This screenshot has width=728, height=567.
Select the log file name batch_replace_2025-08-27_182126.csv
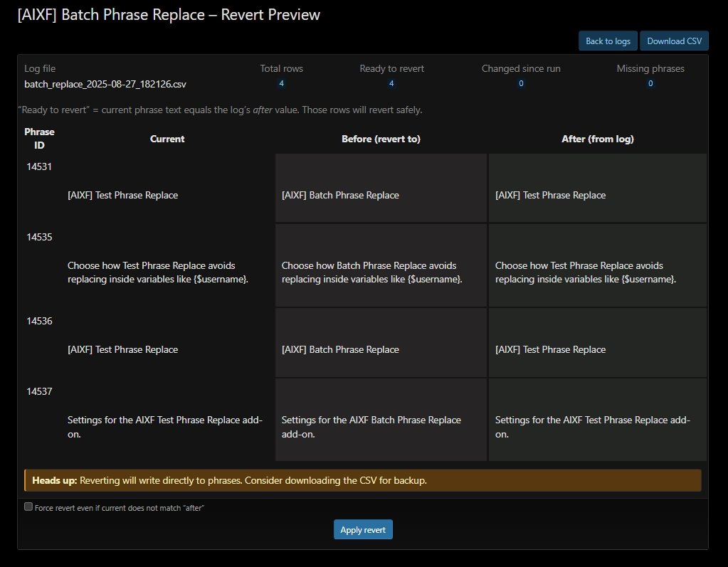click(105, 84)
